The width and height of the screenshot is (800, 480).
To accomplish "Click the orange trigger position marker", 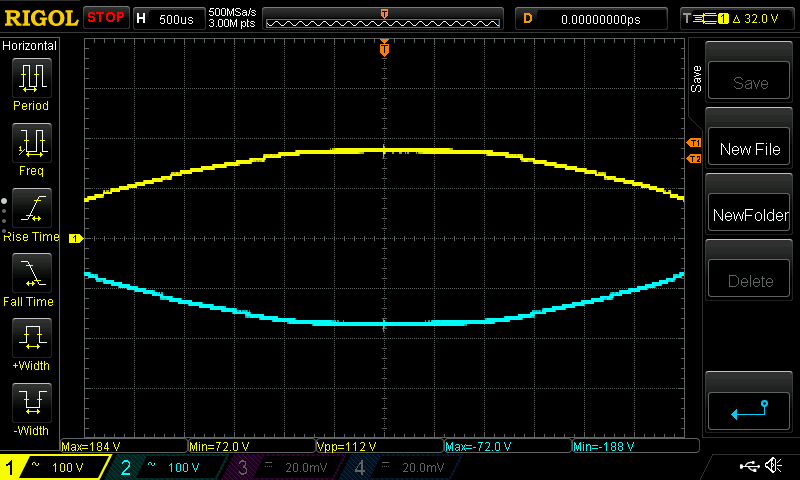I will [384, 49].
